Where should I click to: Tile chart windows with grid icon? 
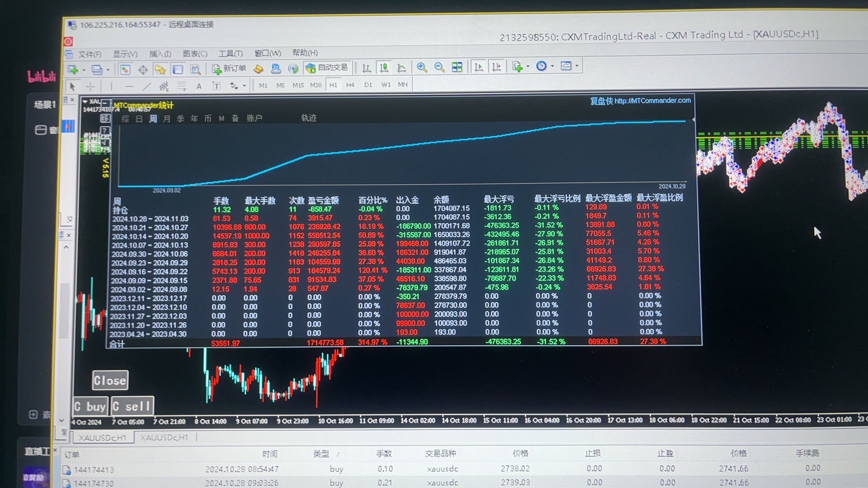(x=457, y=67)
